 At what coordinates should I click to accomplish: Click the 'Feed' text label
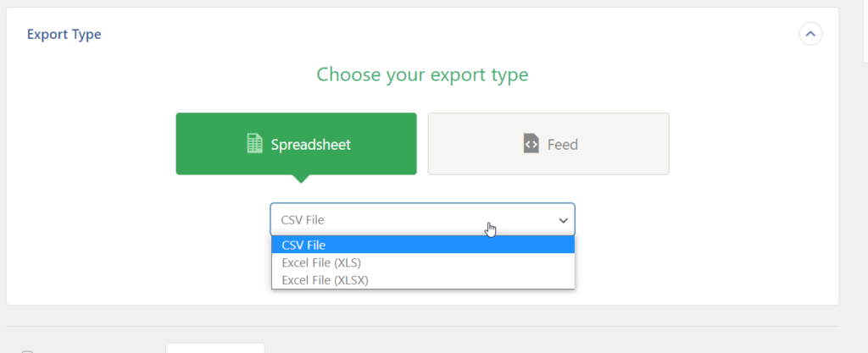click(563, 145)
